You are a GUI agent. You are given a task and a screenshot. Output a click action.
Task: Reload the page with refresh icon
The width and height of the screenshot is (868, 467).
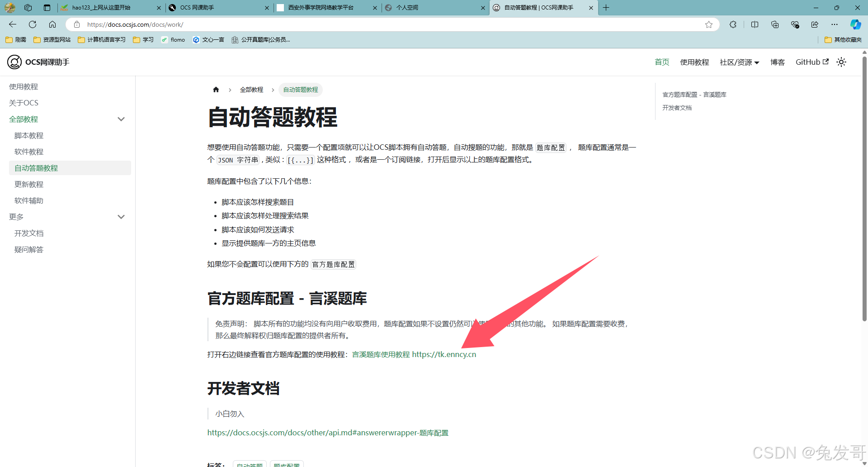pos(33,24)
